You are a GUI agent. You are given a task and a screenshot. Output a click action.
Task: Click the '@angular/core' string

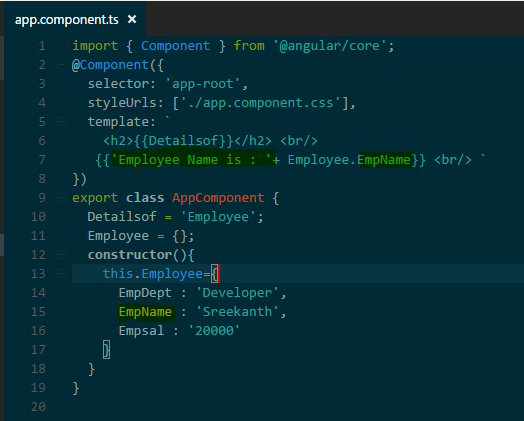330,46
